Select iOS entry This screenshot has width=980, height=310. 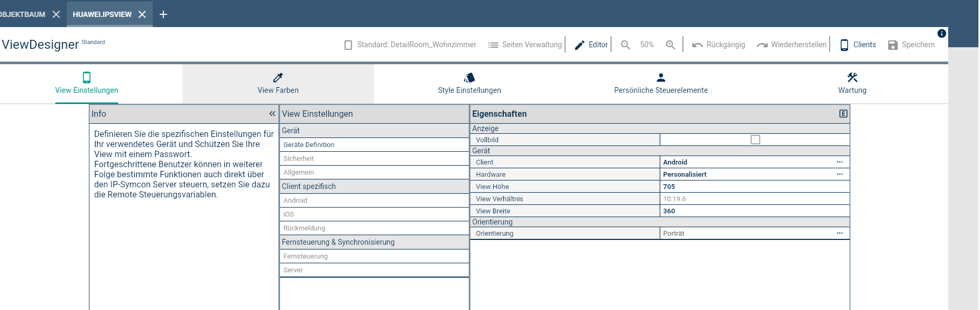pos(374,214)
